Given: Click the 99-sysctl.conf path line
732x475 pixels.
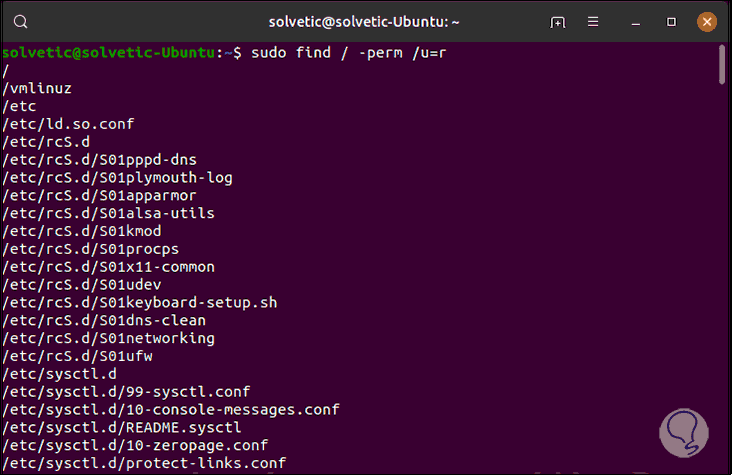Looking at the screenshot, I should [x=126, y=392].
